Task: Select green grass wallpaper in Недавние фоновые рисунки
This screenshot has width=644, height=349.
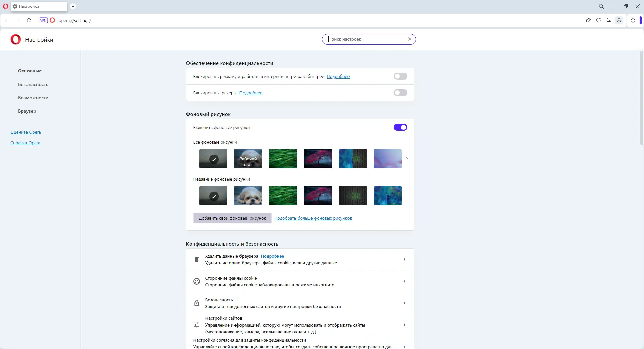Action: click(283, 196)
